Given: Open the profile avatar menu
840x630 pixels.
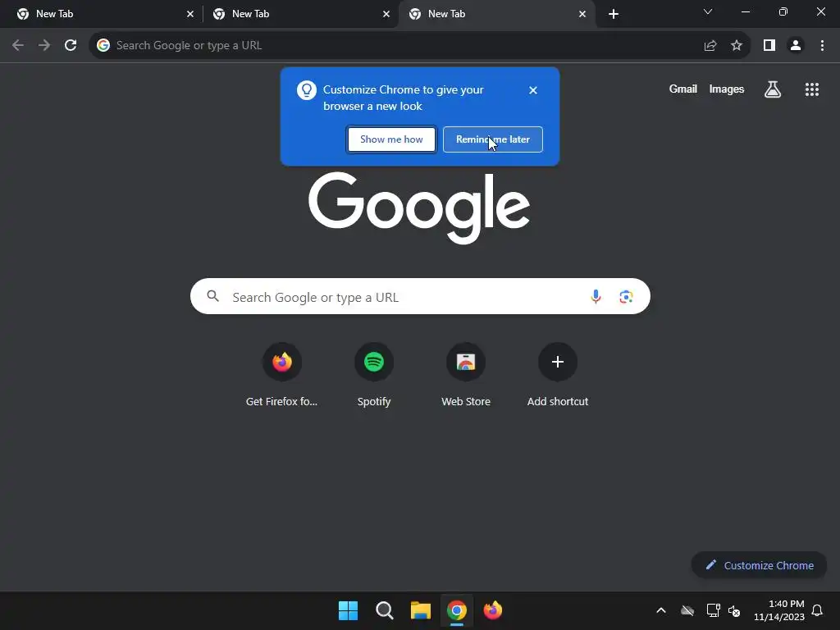Looking at the screenshot, I should [x=796, y=46].
